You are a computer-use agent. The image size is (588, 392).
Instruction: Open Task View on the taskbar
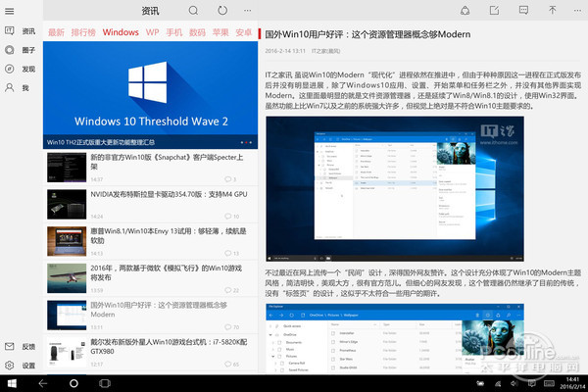[105, 383]
